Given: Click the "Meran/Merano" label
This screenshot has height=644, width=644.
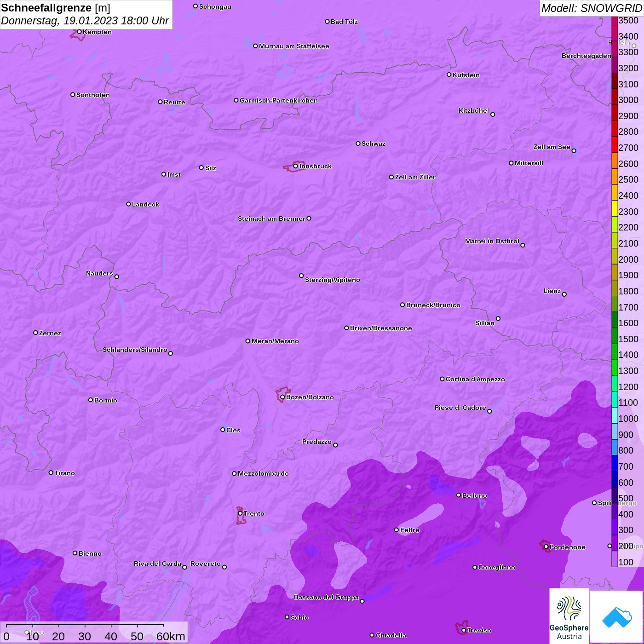Looking at the screenshot, I should tap(275, 341).
